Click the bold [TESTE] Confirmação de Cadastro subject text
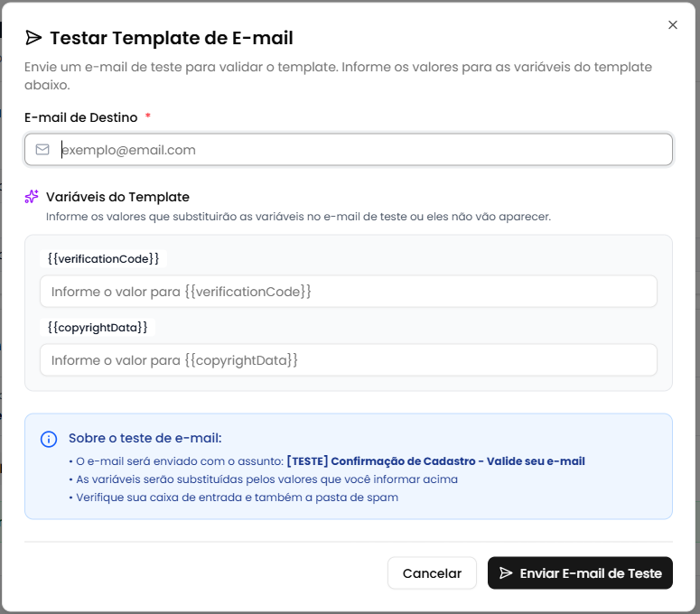The height and width of the screenshot is (614, 700). coord(435,461)
